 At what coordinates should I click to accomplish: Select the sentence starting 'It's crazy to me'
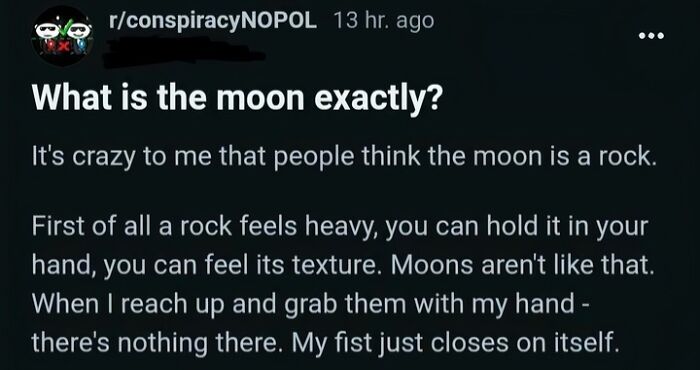pos(344,158)
